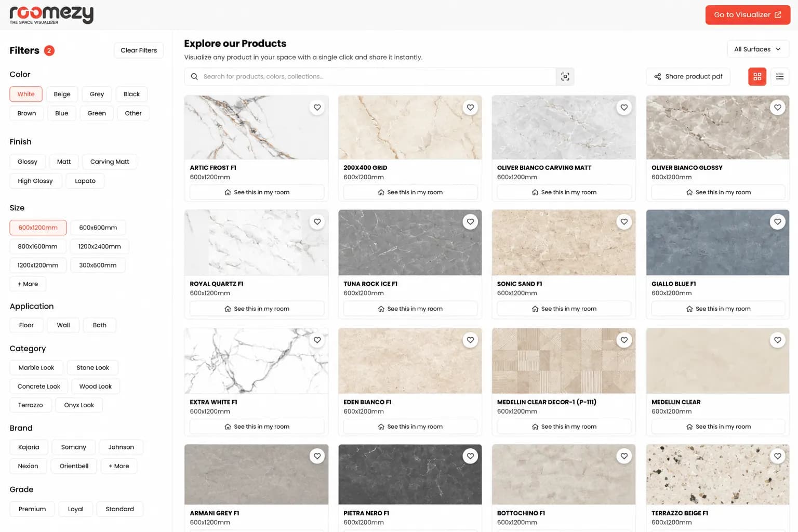Click the product search field
This screenshot has height=532, width=798.
[370, 76]
